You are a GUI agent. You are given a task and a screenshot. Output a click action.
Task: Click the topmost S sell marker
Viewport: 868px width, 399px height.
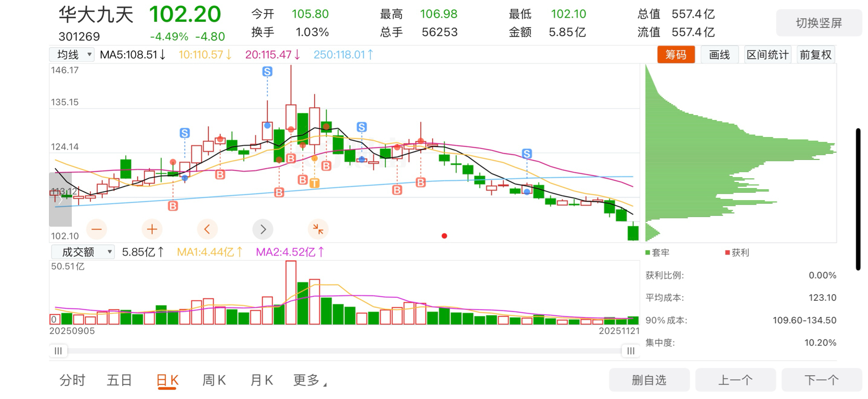[267, 72]
